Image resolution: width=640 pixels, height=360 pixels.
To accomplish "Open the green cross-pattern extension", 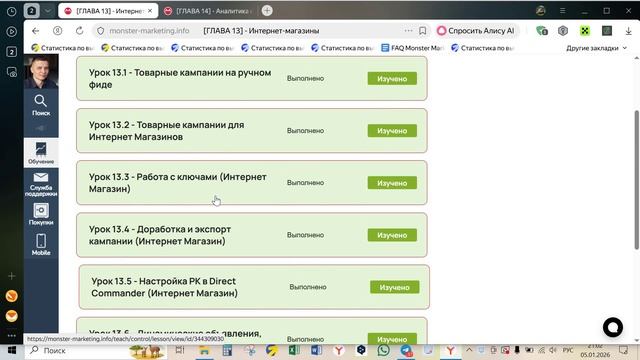I will [x=585, y=31].
